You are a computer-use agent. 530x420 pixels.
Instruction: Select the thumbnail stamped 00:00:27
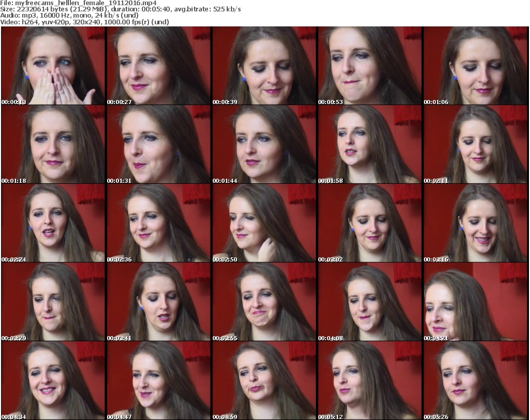[x=158, y=66]
